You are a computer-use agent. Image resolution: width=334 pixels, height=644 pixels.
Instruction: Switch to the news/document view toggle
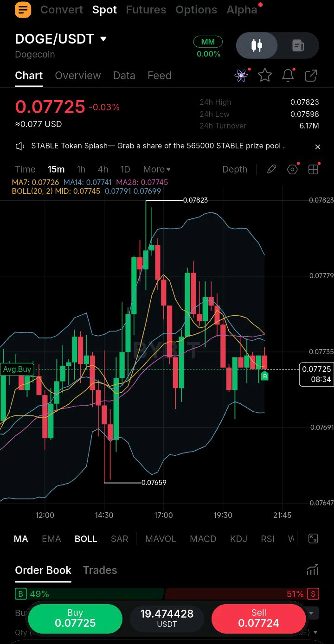(x=298, y=45)
